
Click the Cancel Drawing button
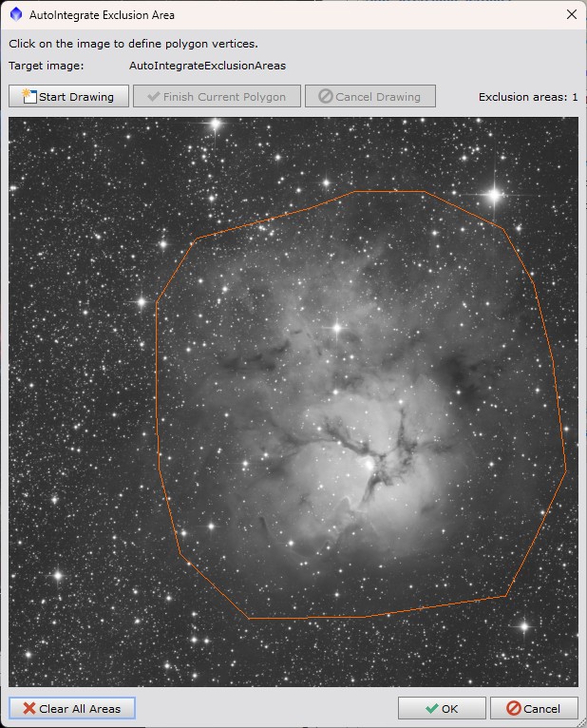pos(369,96)
